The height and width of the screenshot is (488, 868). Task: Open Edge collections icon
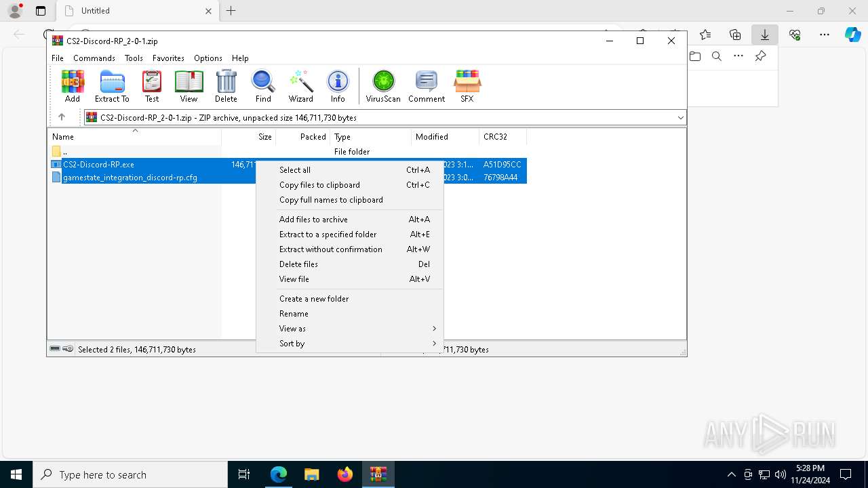coord(735,35)
